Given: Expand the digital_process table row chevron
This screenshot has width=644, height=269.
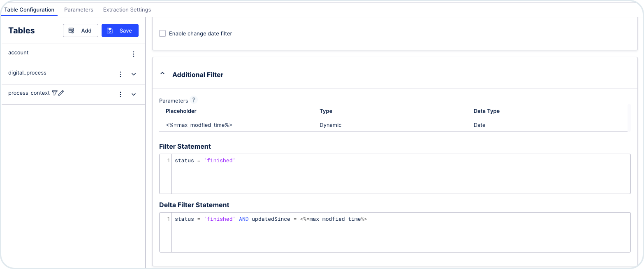Looking at the screenshot, I should 134,74.
